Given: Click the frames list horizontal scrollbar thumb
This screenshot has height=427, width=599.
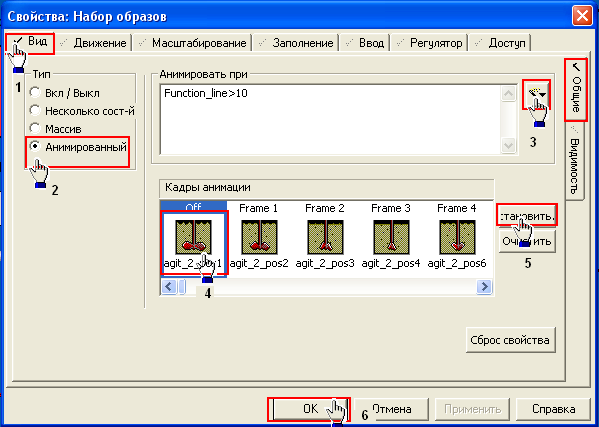Looking at the screenshot, I should point(183,286).
